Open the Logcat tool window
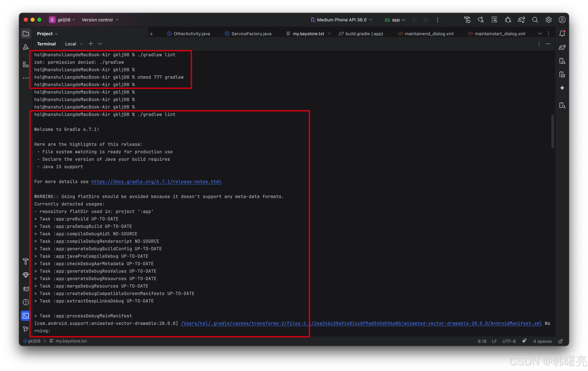The height and width of the screenshot is (371, 588). pos(25,289)
